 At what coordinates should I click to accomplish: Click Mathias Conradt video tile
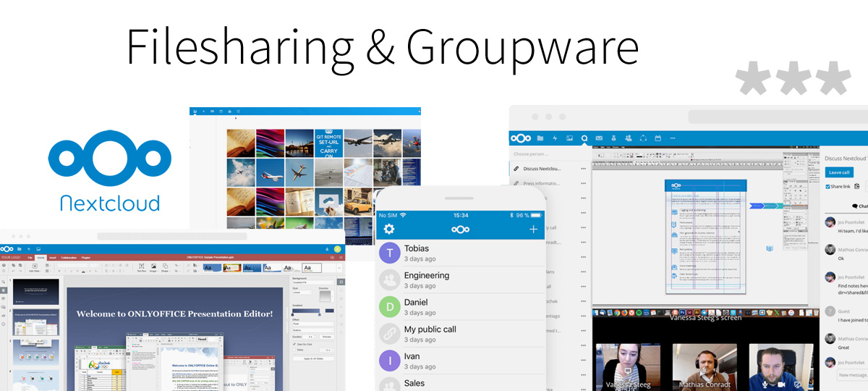point(705,367)
